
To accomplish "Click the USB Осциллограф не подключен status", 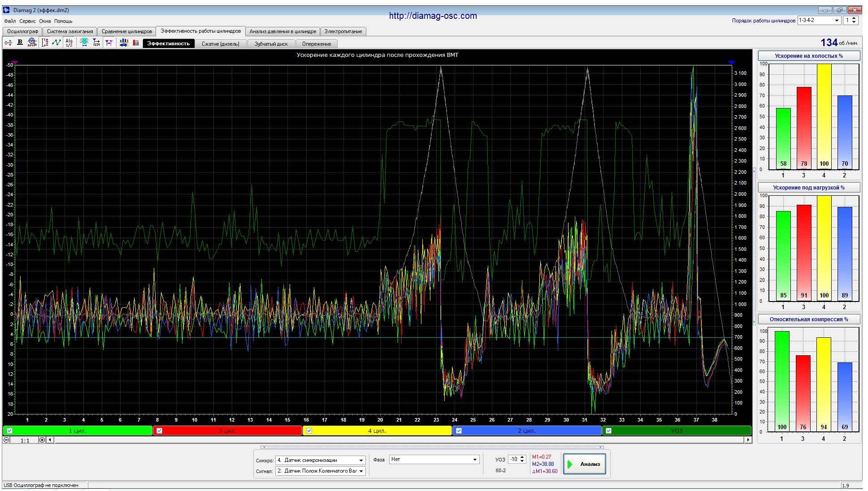I will [41, 485].
